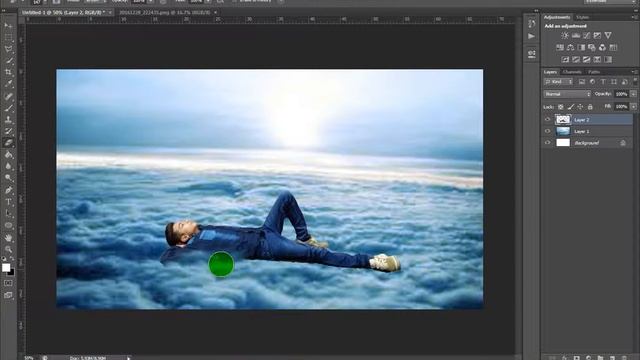The height and width of the screenshot is (360, 640).
Task: Change the screen mode button
Action: (8, 295)
